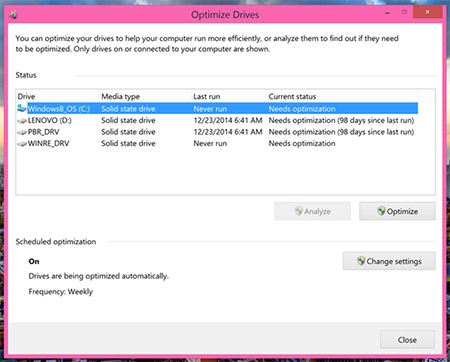Click the WINRE_DRV row's 'Needs optimization' status
Viewport: 450px width, 362px height.
pyautogui.click(x=302, y=144)
